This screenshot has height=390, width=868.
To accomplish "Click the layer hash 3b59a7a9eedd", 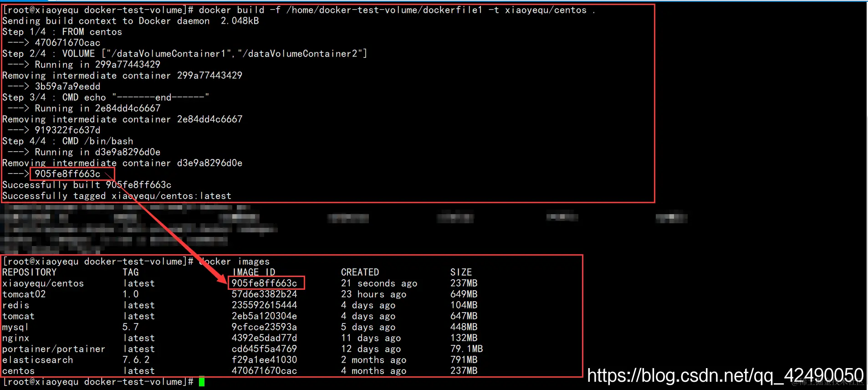I will 67,87.
